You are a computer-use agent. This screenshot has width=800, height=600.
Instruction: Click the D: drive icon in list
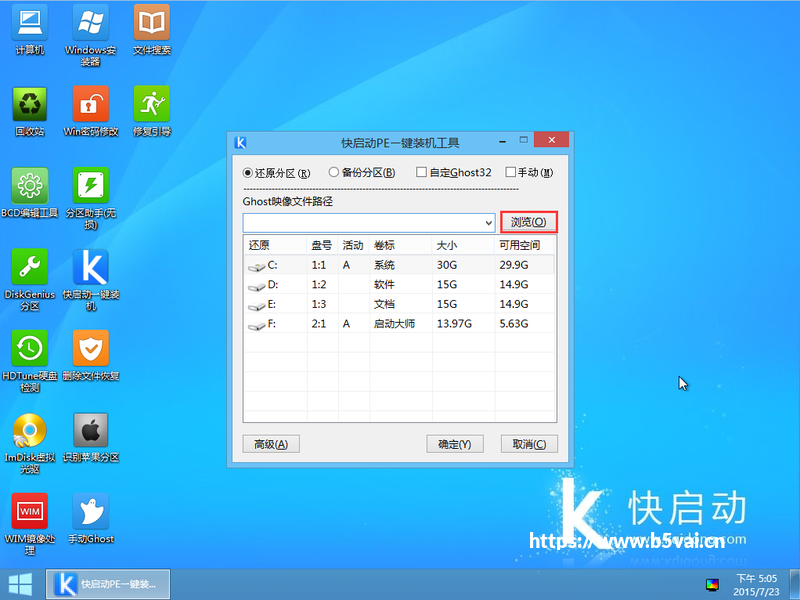point(256,287)
